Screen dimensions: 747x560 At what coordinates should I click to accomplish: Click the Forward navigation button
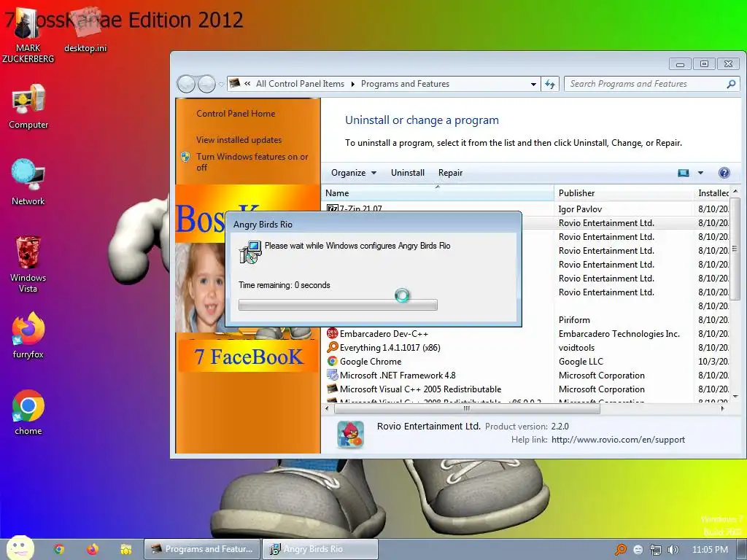click(x=206, y=85)
